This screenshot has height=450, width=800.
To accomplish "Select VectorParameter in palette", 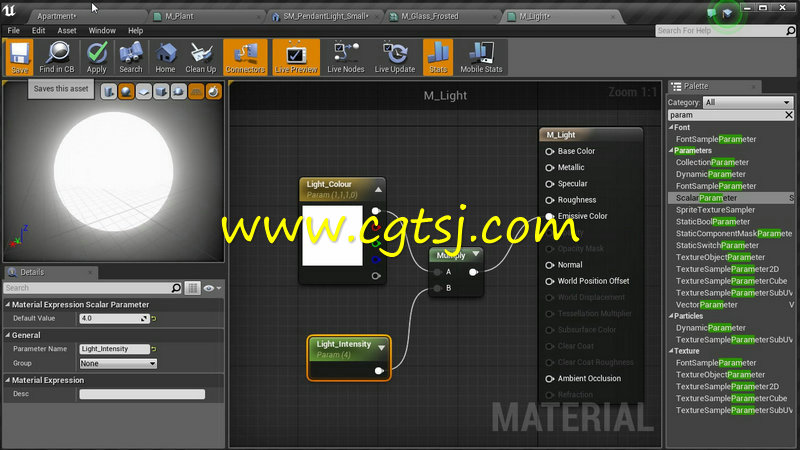I will pyautogui.click(x=707, y=305).
